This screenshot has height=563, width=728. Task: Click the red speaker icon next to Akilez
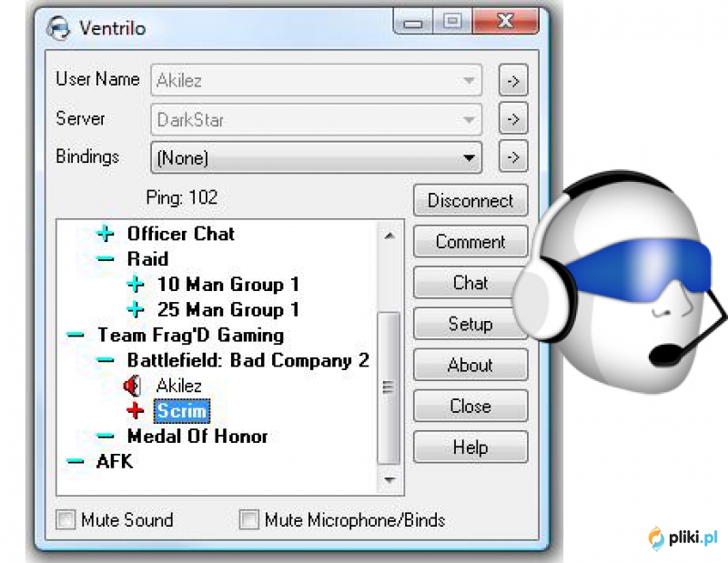click(x=133, y=386)
